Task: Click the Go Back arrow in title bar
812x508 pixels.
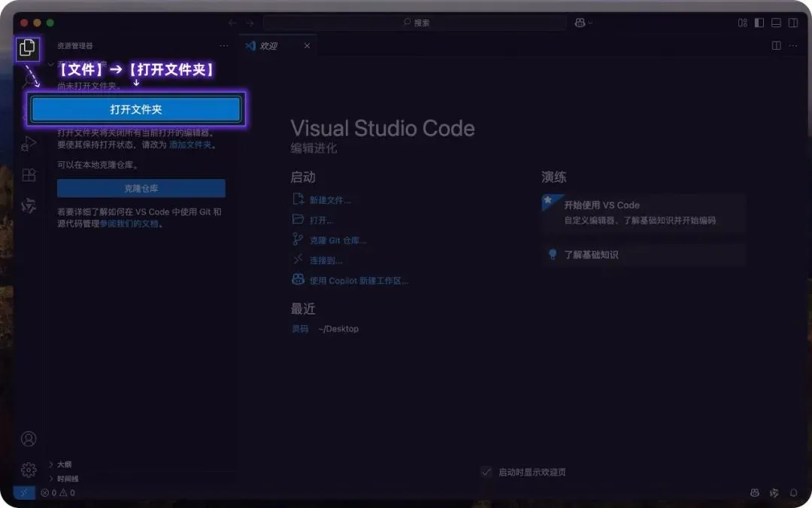Action: 232,23
